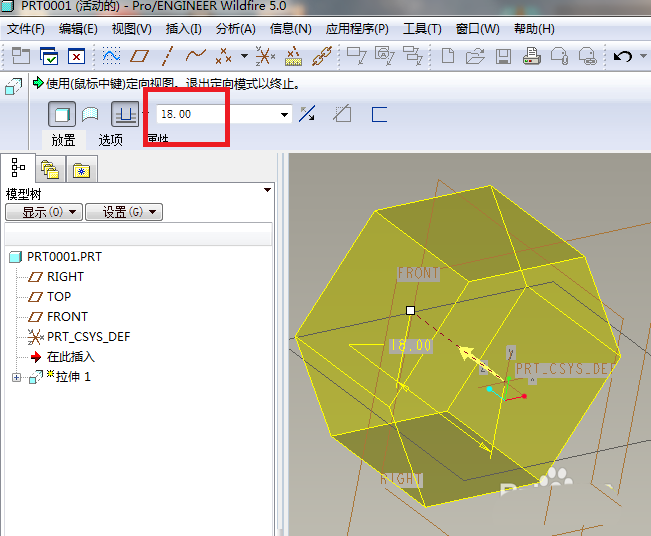Open the 应用程序(P) menu
The width and height of the screenshot is (651, 536).
[357, 29]
